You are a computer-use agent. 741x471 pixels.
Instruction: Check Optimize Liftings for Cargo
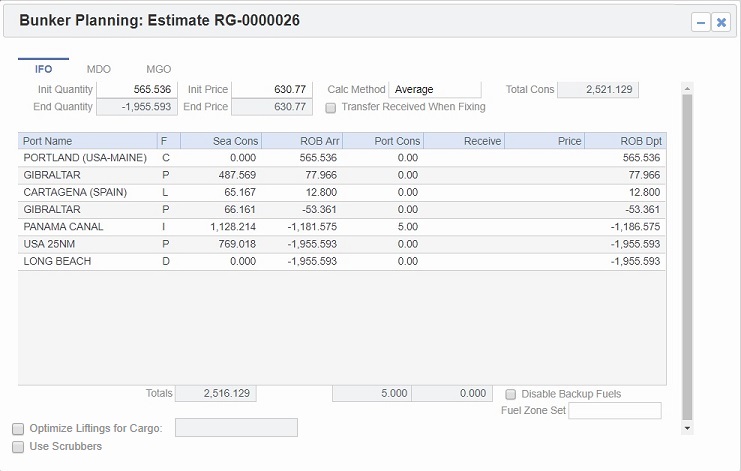(x=18, y=428)
